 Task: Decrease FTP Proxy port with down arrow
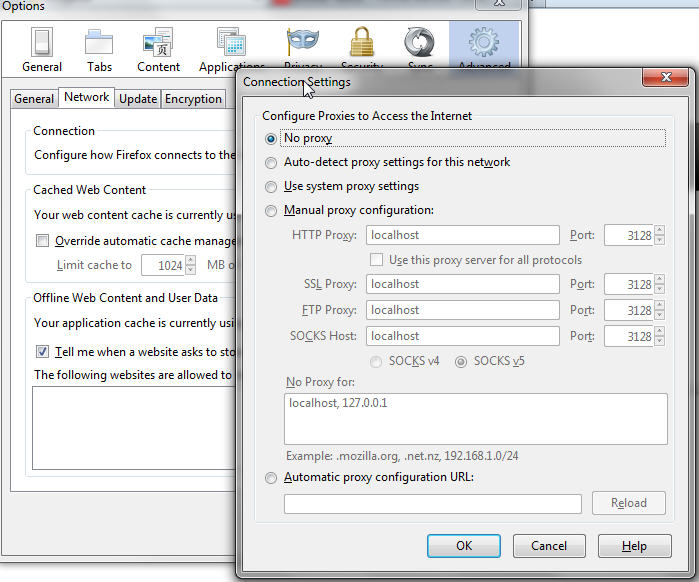click(660, 315)
